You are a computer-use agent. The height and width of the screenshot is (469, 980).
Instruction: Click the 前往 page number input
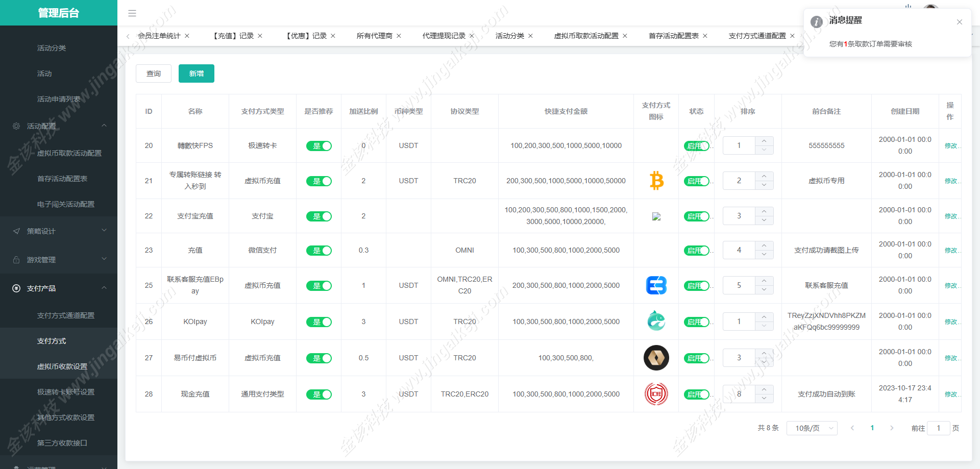(x=939, y=428)
